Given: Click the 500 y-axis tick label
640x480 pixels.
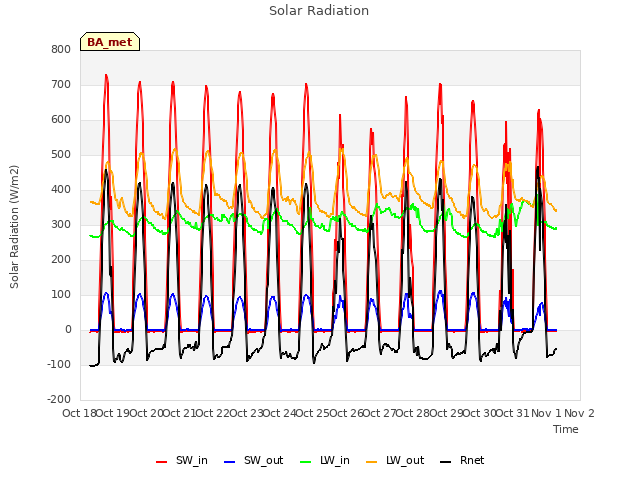Looking at the screenshot, I should tap(61, 155).
